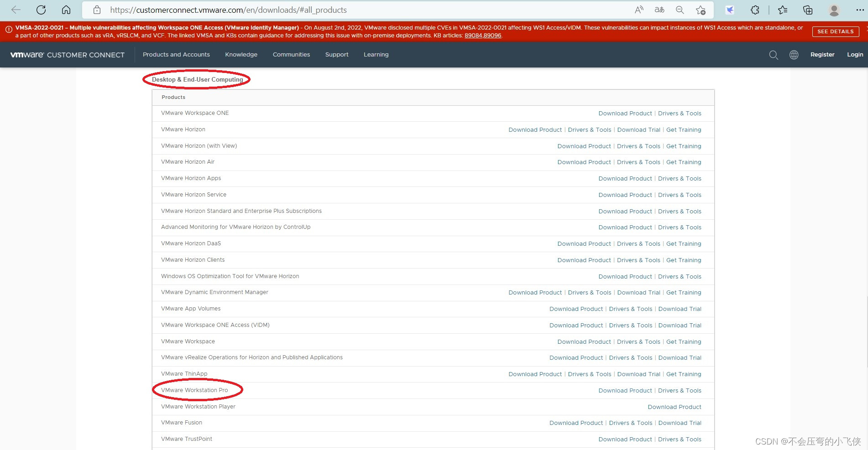Go to browser home page icon
This screenshot has height=450, width=868.
[66, 10]
